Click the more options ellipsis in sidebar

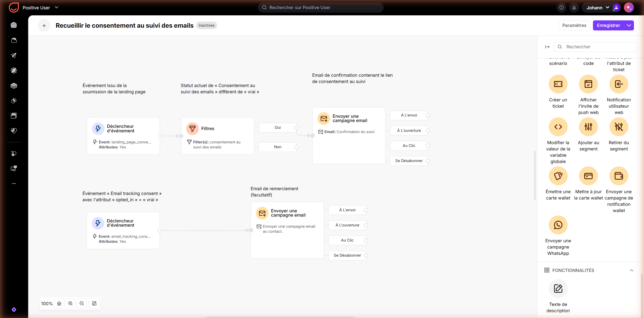14,183
